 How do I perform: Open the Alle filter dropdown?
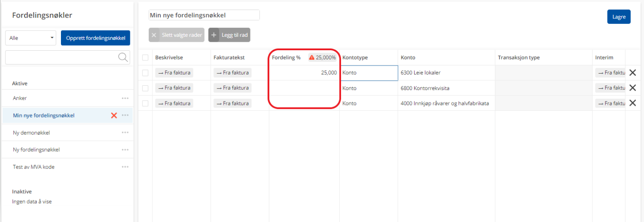click(x=31, y=38)
